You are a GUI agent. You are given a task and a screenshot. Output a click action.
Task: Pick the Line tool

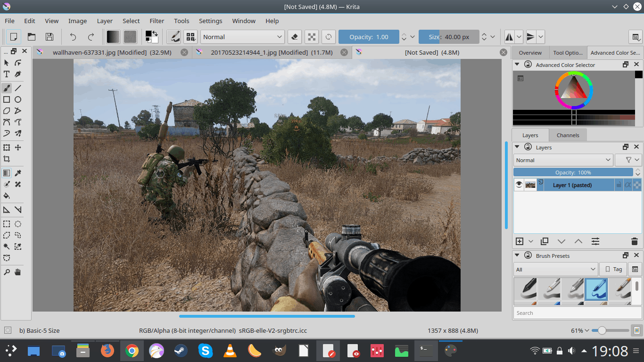coord(18,88)
